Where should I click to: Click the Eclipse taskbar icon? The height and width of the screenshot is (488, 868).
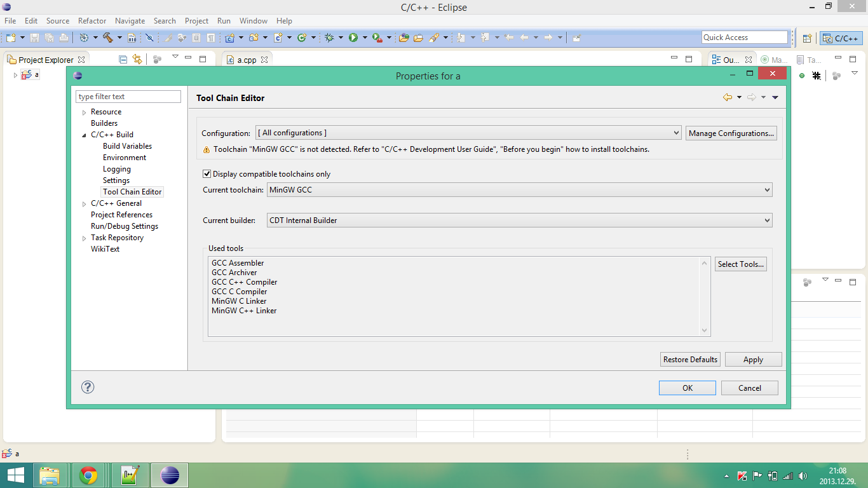170,475
